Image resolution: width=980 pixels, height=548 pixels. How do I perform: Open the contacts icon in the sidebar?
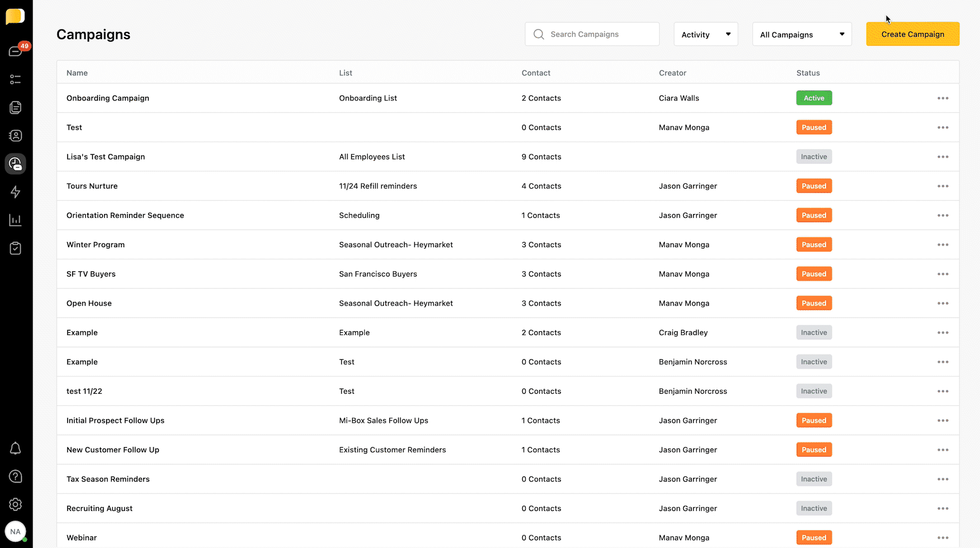pos(15,135)
